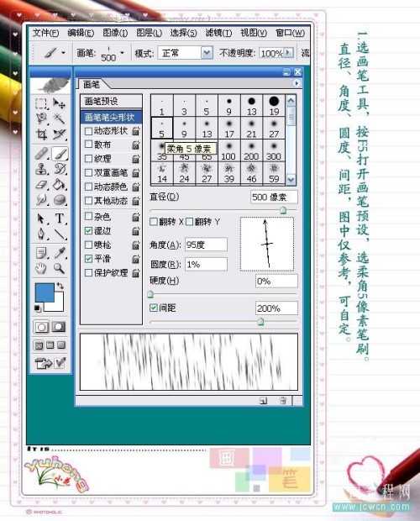Toggle 翻转 Y checkbox
This screenshot has width=420, height=521.
tap(189, 222)
